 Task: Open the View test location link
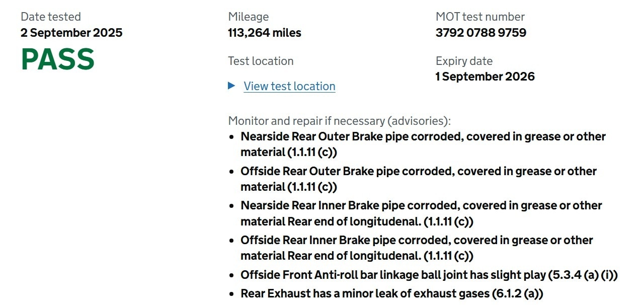tap(289, 86)
